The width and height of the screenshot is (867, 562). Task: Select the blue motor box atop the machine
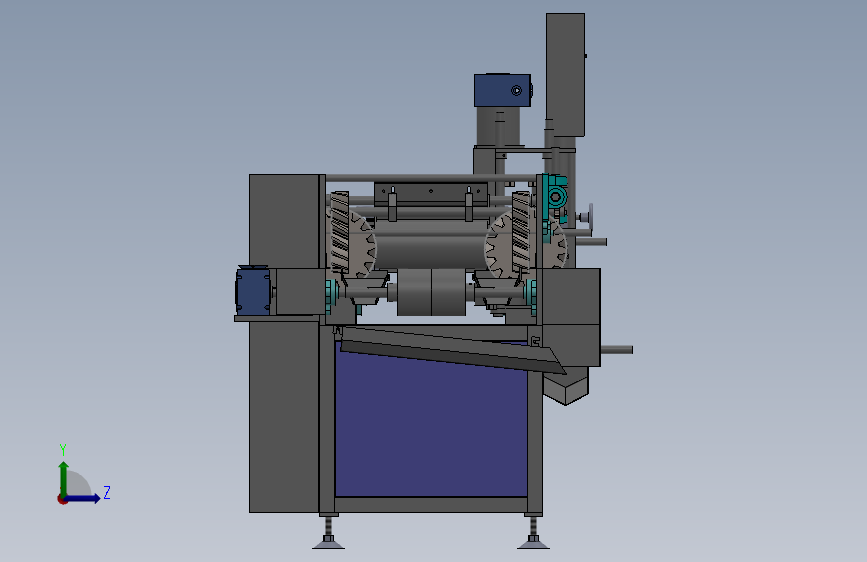pyautogui.click(x=502, y=90)
